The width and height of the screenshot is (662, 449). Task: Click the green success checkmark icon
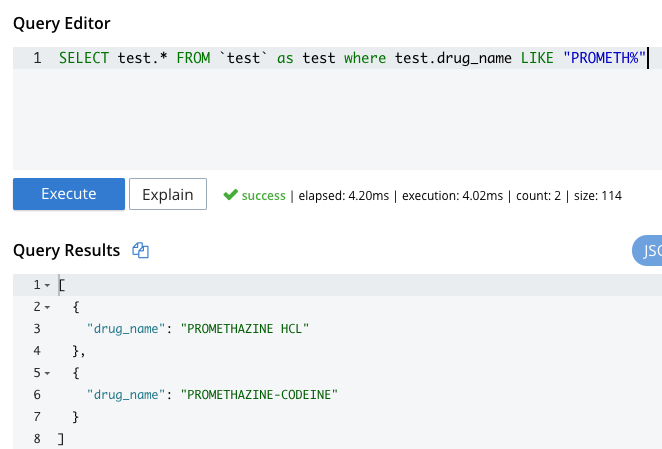pyautogui.click(x=230, y=195)
